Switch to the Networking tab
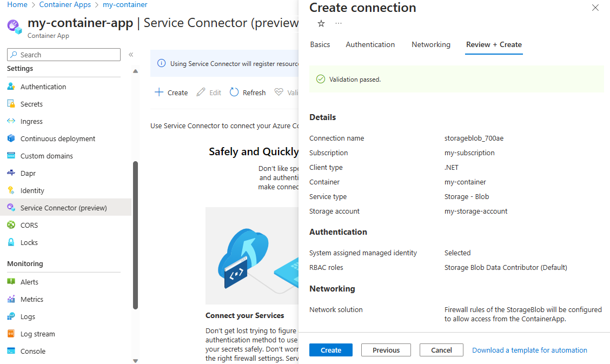Image resolution: width=610 pixels, height=364 pixels. tap(430, 44)
